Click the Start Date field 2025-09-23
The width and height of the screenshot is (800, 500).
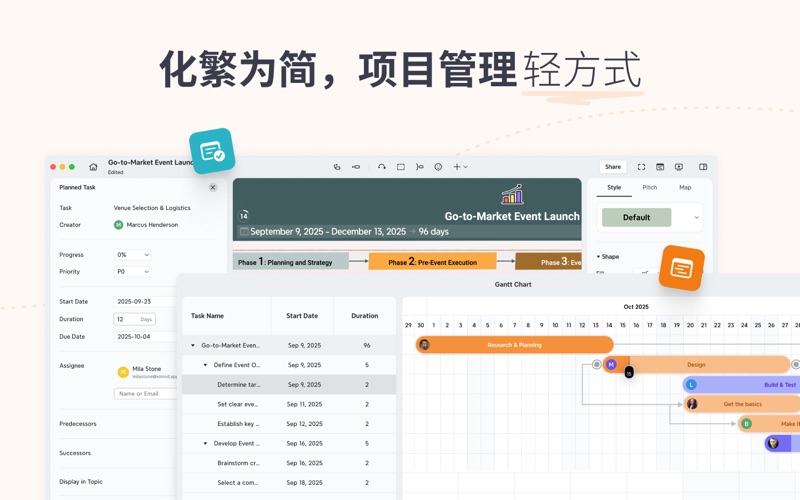[144, 302]
